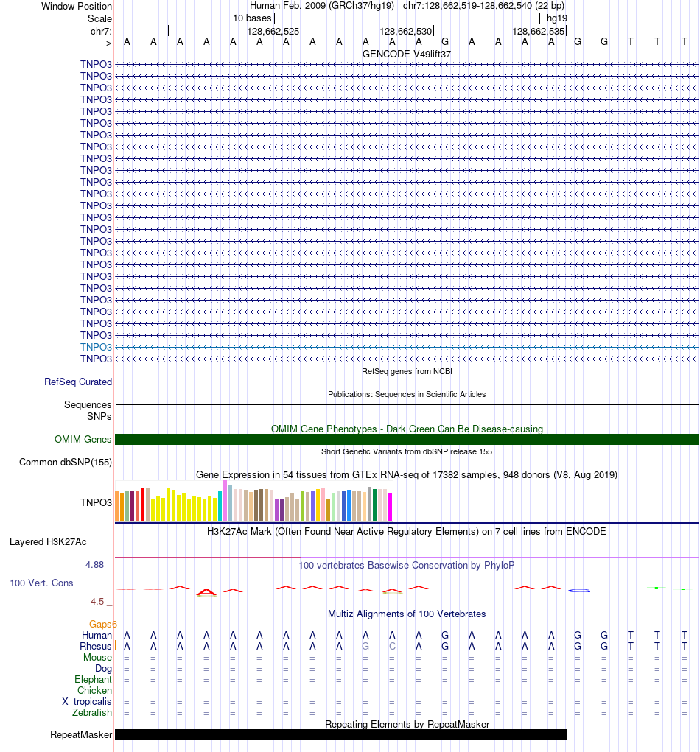Click the tallest violet bar in GTEx chart

click(x=225, y=501)
